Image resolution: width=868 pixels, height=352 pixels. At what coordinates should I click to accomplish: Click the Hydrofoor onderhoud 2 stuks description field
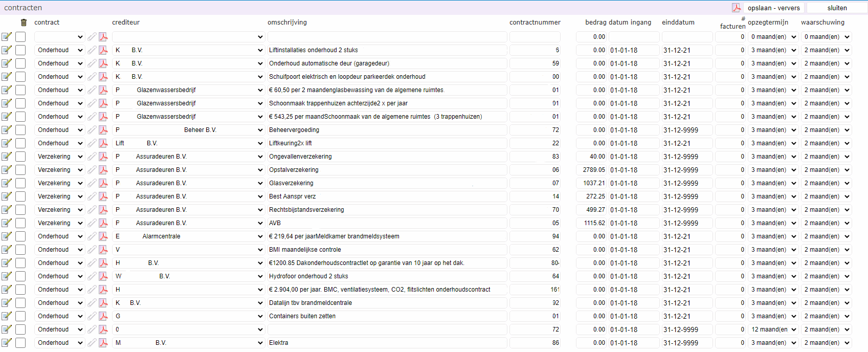click(387, 276)
